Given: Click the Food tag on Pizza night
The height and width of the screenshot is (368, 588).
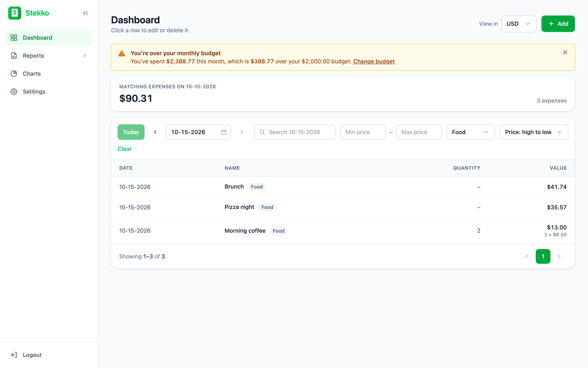Looking at the screenshot, I should click(267, 207).
